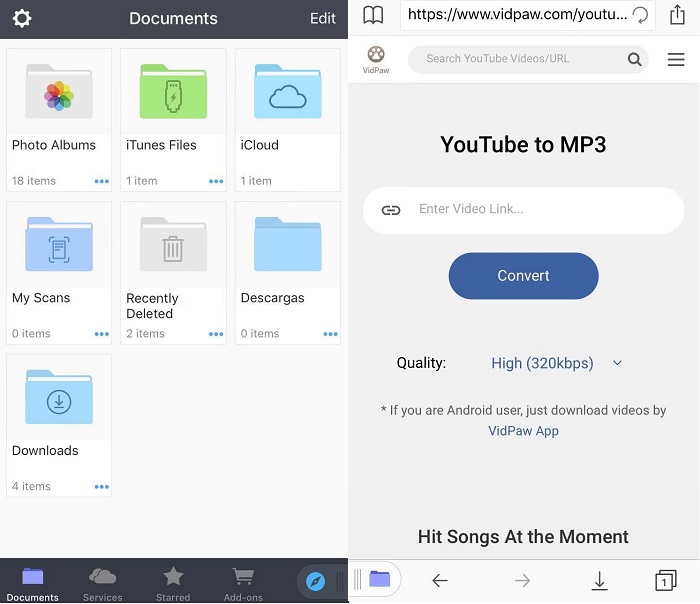This screenshot has width=700, height=604.
Task: Open more options for My Scans
Action: (102, 334)
